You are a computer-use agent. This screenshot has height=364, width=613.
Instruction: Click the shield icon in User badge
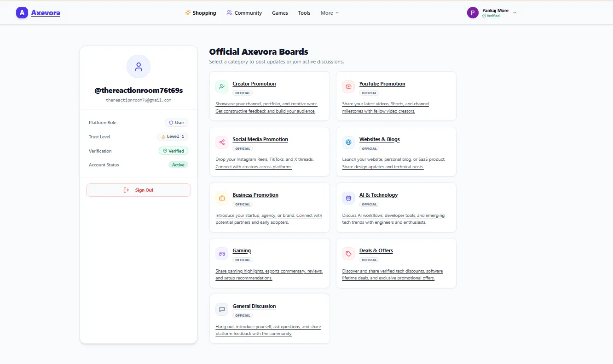click(x=171, y=123)
